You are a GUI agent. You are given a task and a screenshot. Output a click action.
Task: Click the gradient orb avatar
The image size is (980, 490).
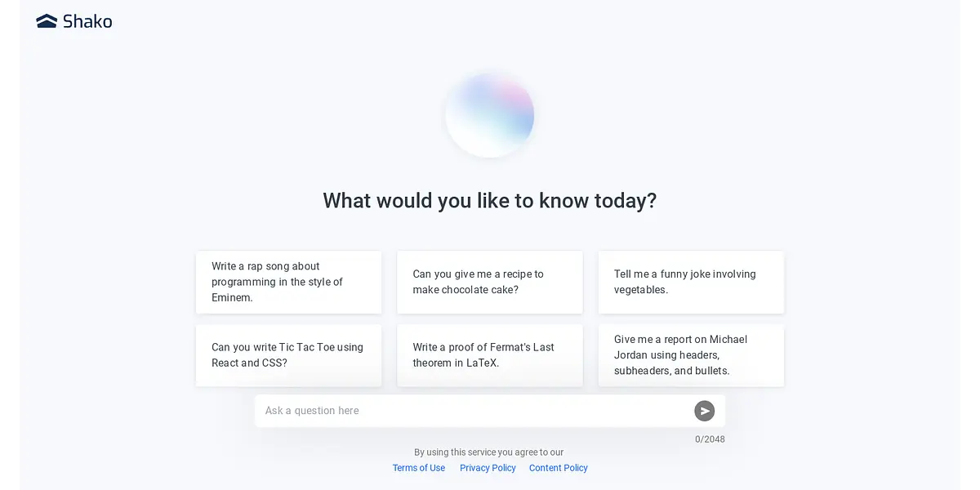(x=490, y=115)
